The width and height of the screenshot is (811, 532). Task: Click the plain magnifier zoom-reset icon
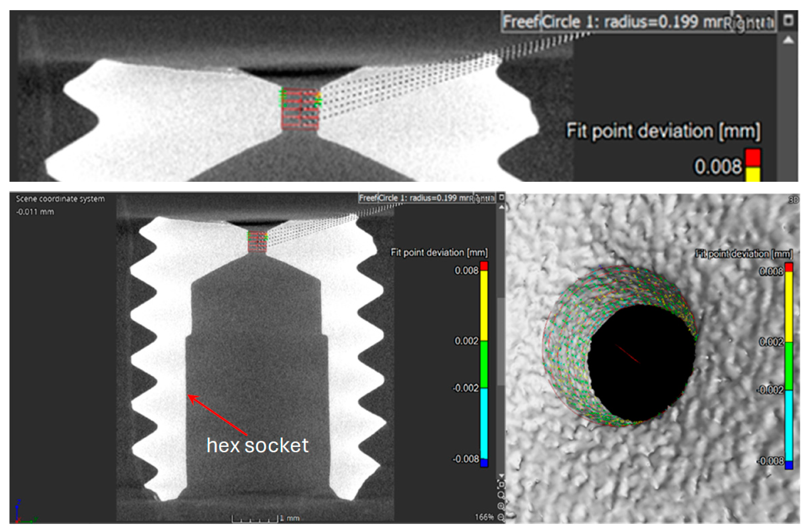(501, 495)
